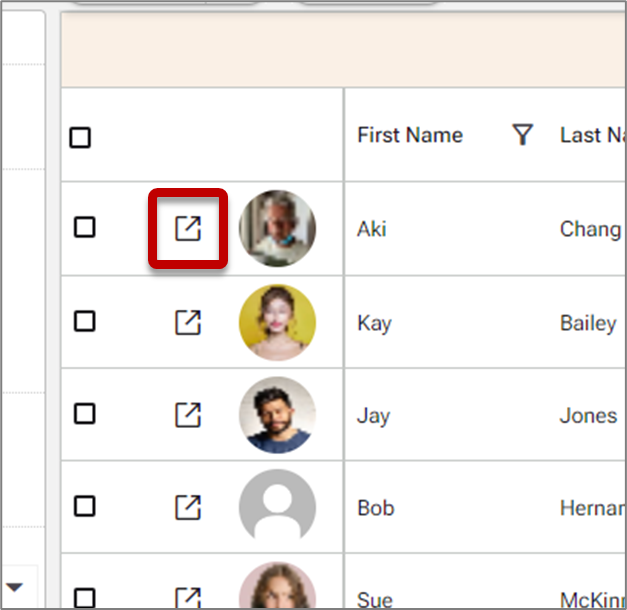Click Jay's profile photo thumbnail

tap(277, 415)
